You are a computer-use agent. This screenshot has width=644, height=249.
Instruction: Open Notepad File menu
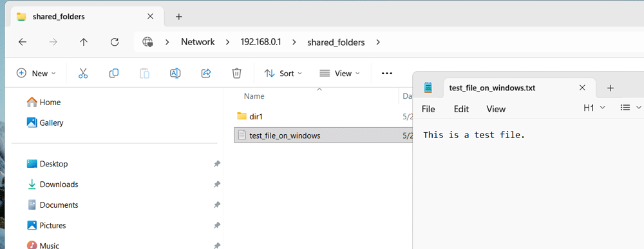coord(428,109)
